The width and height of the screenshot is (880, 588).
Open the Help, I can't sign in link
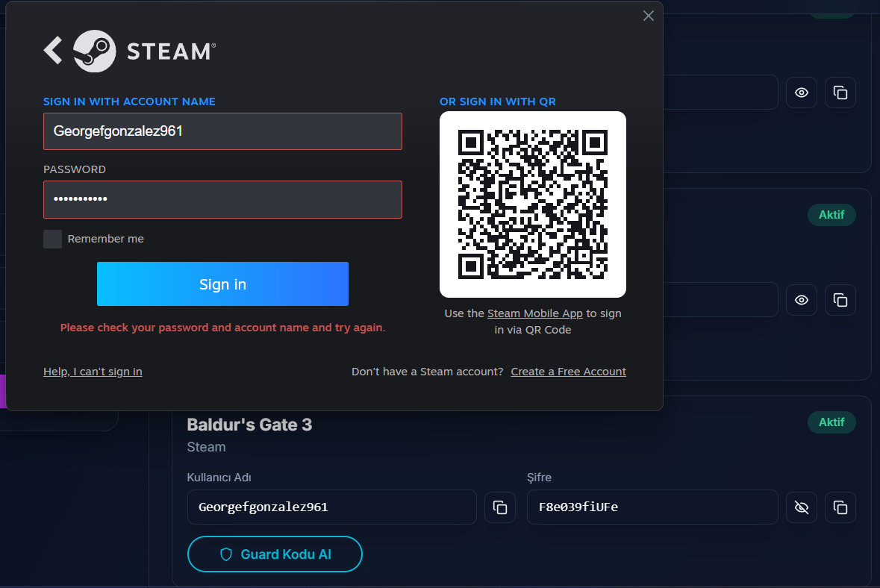point(93,372)
